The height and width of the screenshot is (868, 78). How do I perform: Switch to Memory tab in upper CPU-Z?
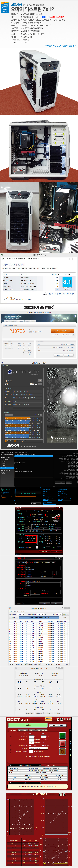(x=37, y=511)
